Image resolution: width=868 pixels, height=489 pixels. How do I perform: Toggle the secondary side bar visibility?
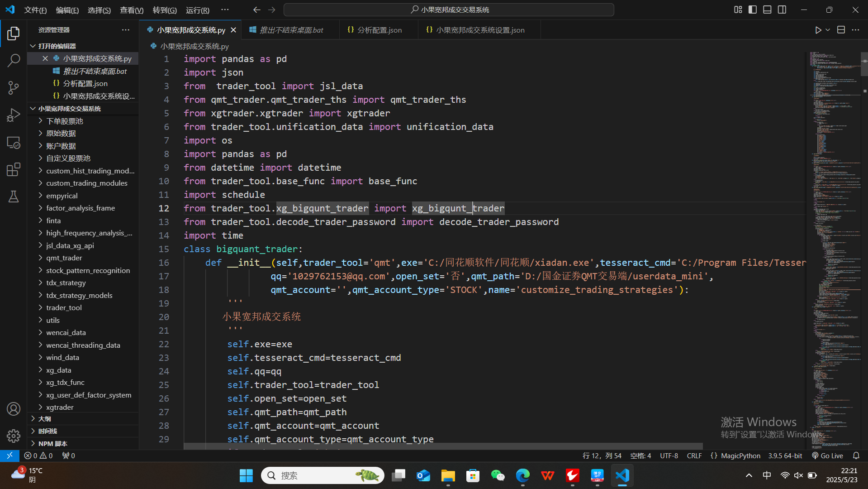[782, 10]
